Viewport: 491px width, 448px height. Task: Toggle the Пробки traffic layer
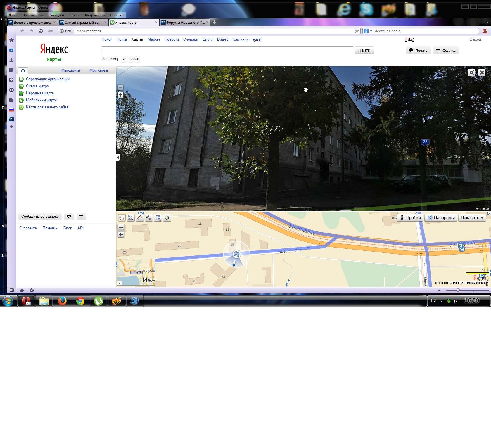[410, 218]
